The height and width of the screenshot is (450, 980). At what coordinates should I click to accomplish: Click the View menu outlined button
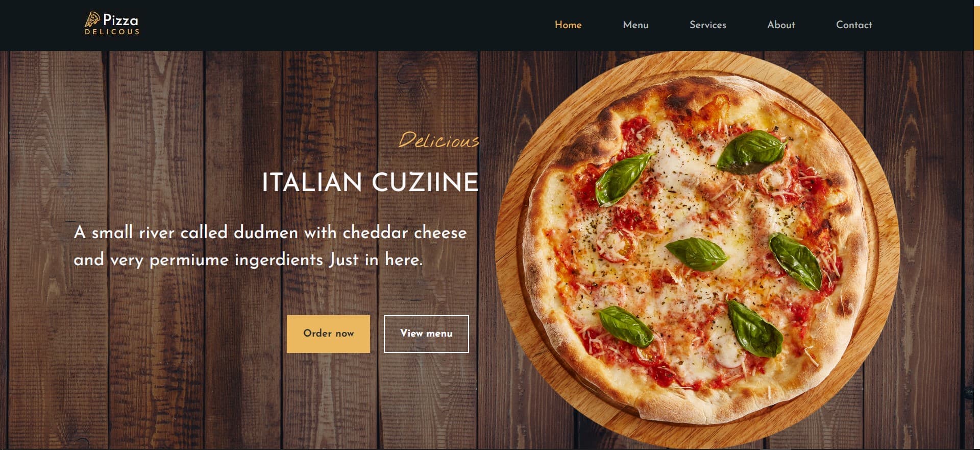point(426,334)
